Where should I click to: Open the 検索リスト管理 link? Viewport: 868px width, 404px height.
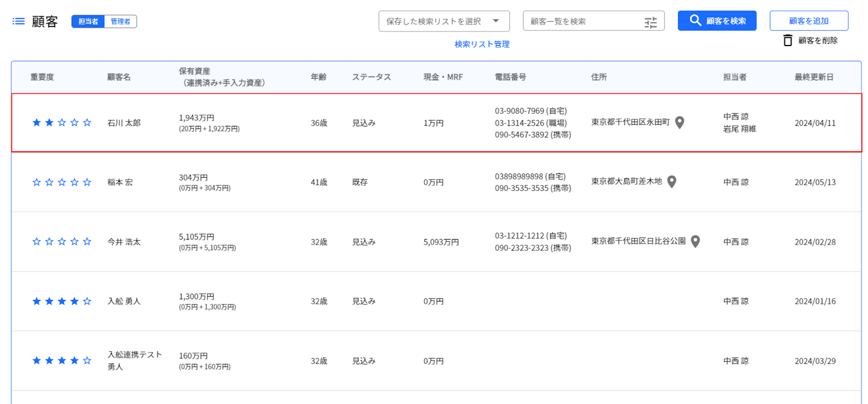pyautogui.click(x=482, y=44)
